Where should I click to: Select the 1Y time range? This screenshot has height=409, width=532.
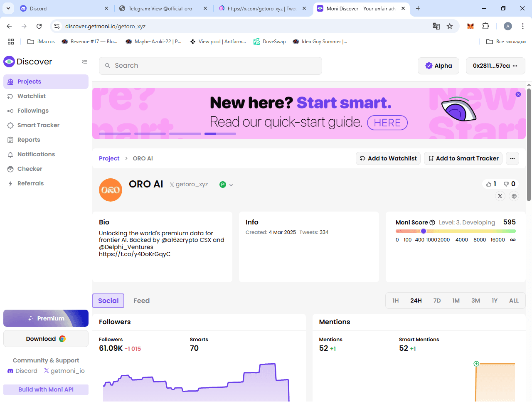coord(495,301)
